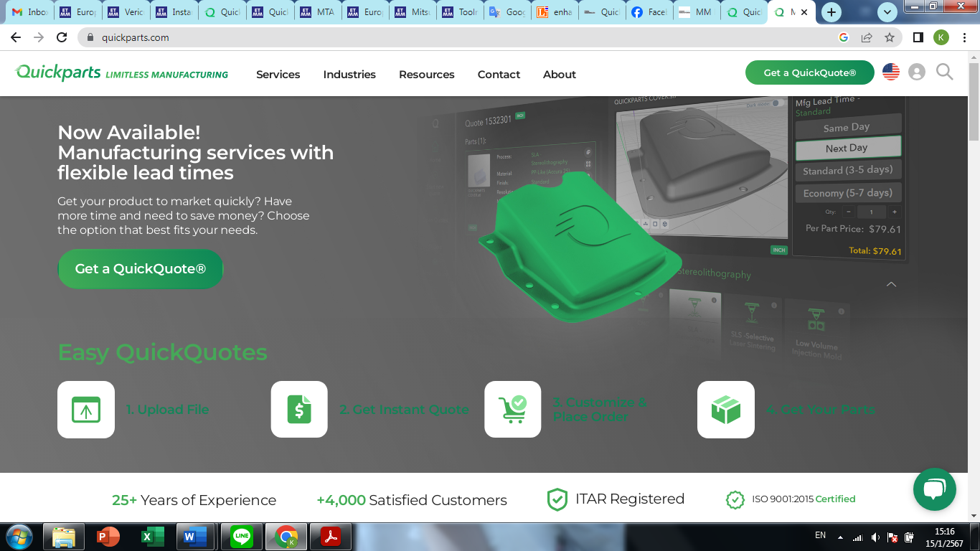This screenshot has width=980, height=551.
Task: Open Excel from the taskbar
Action: click(x=152, y=537)
